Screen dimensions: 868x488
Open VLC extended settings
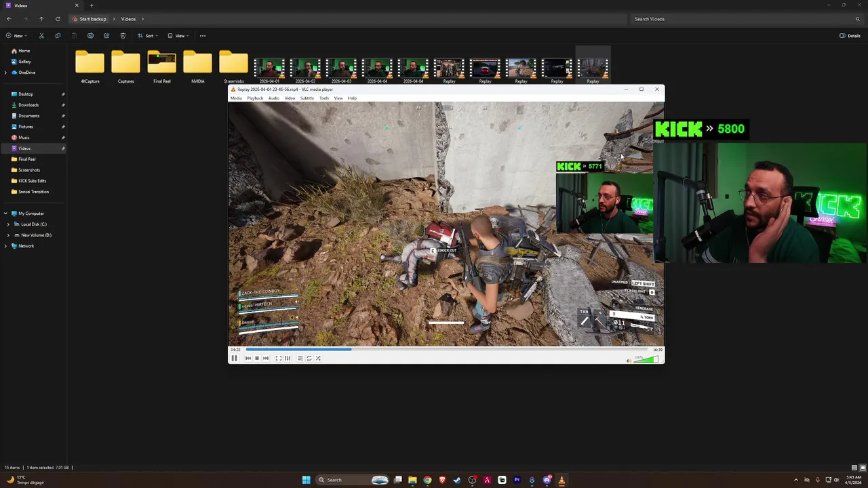[287, 358]
